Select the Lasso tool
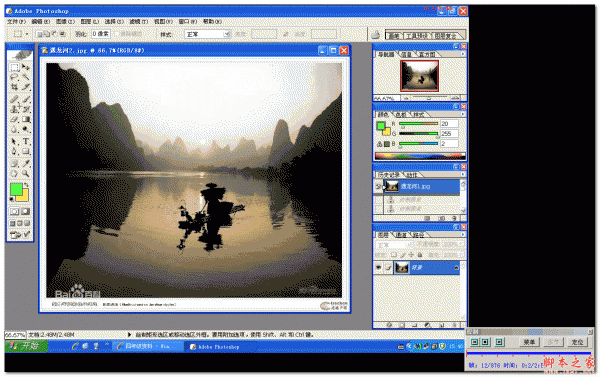This screenshot has height=377, width=600. (x=14, y=78)
